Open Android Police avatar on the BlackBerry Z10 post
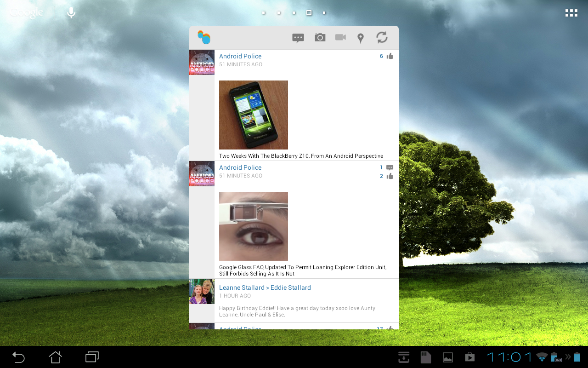Image resolution: width=588 pixels, height=368 pixels. tap(202, 62)
